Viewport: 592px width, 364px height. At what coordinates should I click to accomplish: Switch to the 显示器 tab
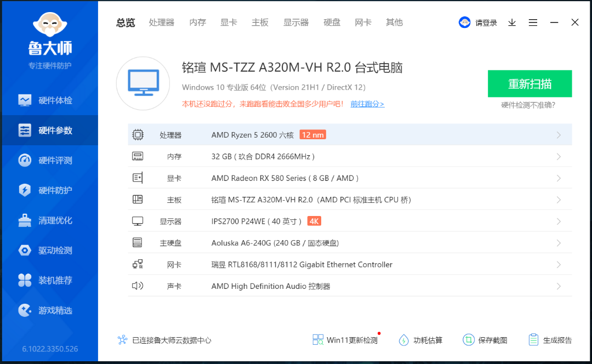(x=296, y=22)
